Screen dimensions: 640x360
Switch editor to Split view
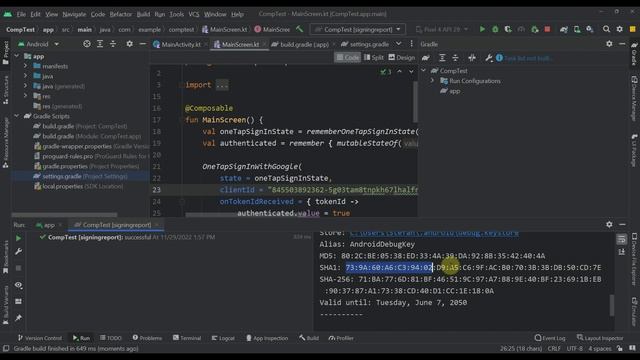point(373,58)
